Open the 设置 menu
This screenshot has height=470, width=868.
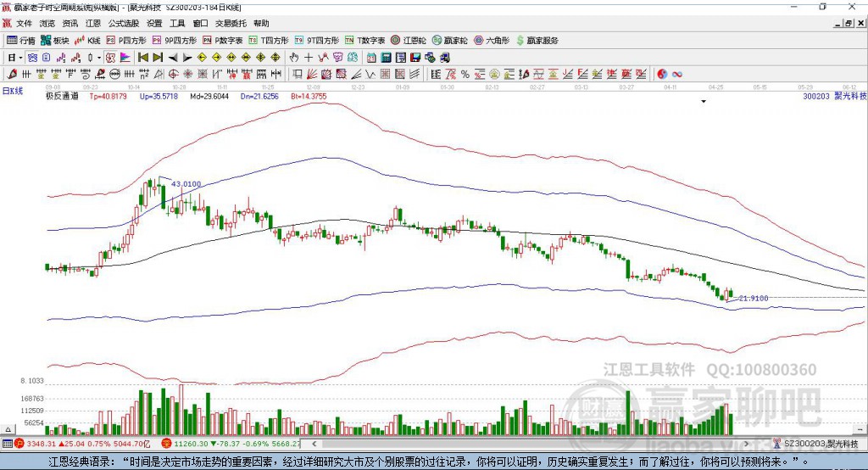click(x=154, y=23)
